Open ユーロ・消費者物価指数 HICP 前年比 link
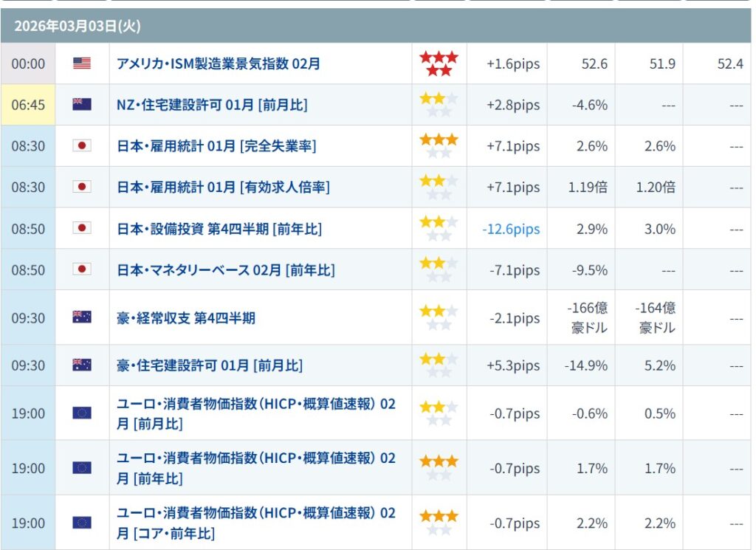This screenshot has height=550, width=756. click(255, 468)
